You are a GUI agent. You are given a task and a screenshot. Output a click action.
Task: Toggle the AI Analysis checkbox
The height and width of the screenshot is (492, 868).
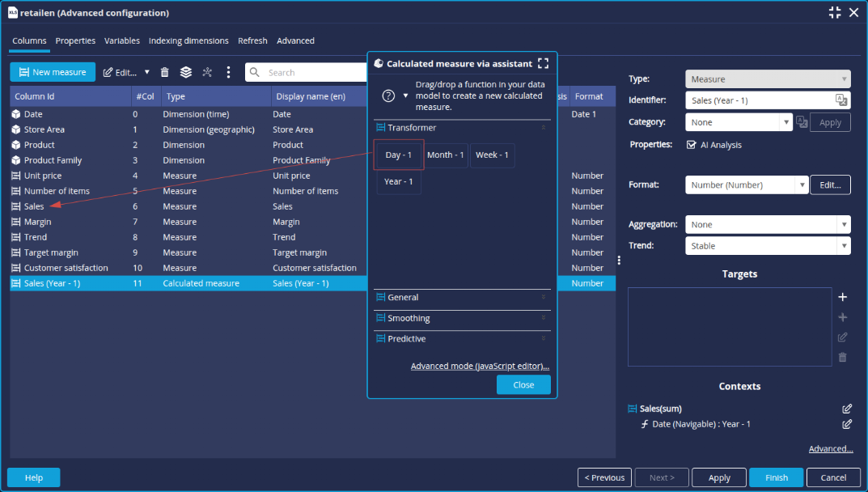(x=691, y=145)
